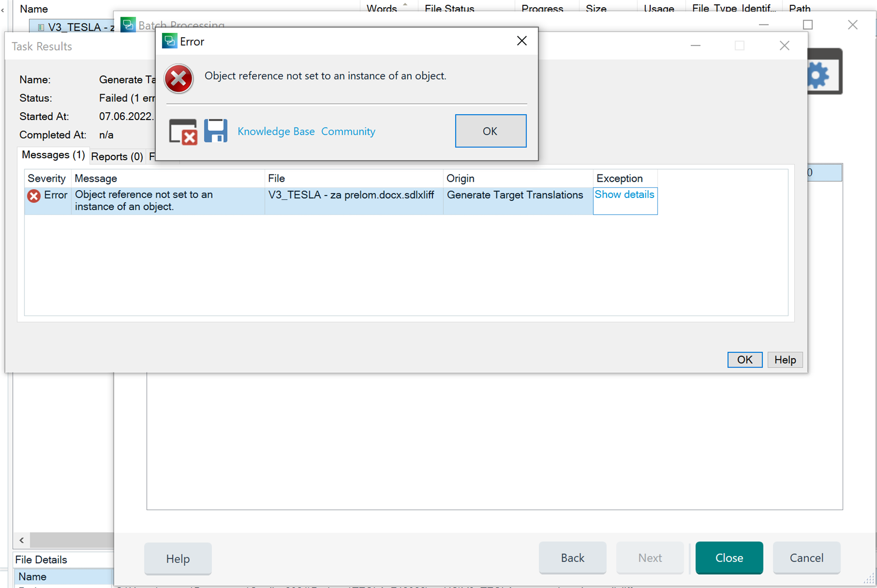Viewport: 877px width, 588px height.
Task: Open Help from the Batch Processing dialog
Action: pyautogui.click(x=177, y=558)
